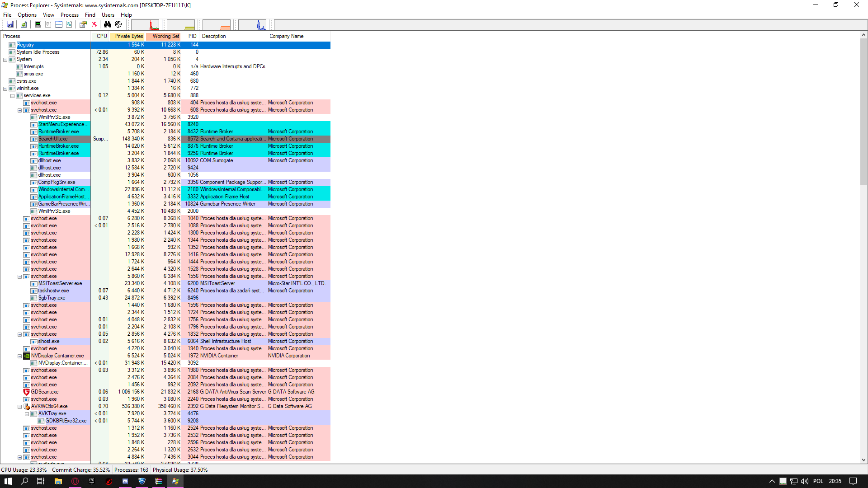Open System Information from the toolbar

pyautogui.click(x=38, y=24)
